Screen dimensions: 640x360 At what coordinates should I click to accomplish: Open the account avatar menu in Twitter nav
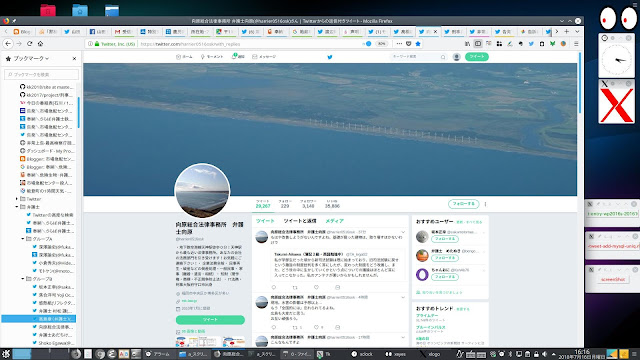click(456, 57)
